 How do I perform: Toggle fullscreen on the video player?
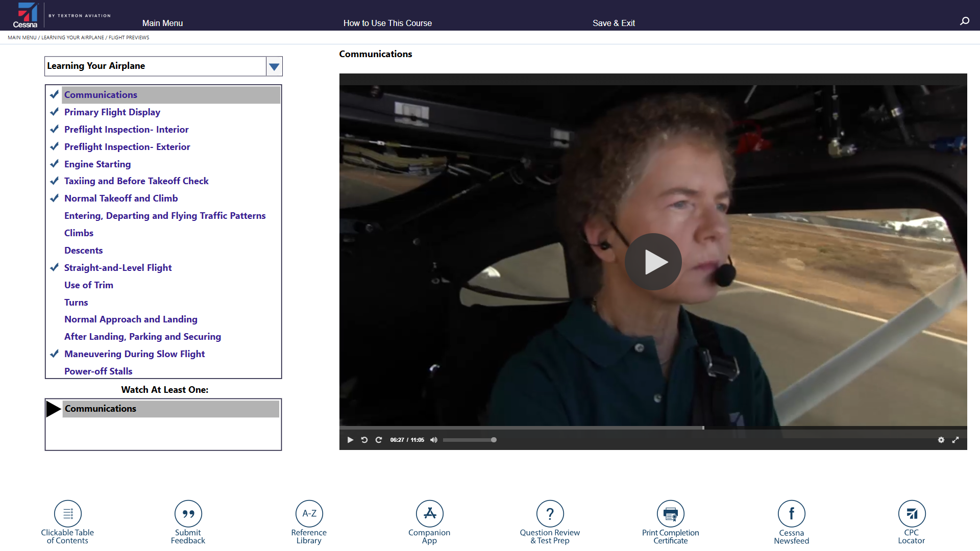955,440
